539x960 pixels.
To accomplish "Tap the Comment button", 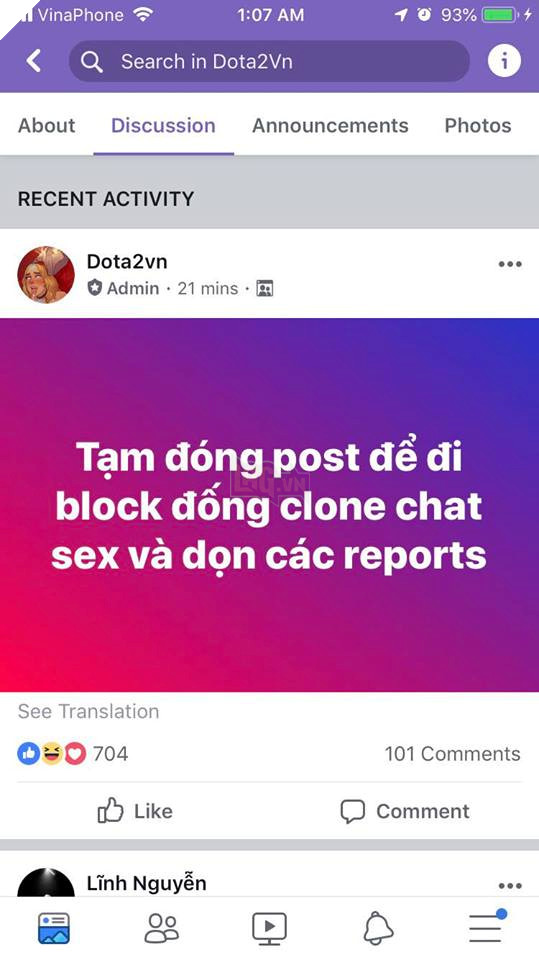I will 405,811.
